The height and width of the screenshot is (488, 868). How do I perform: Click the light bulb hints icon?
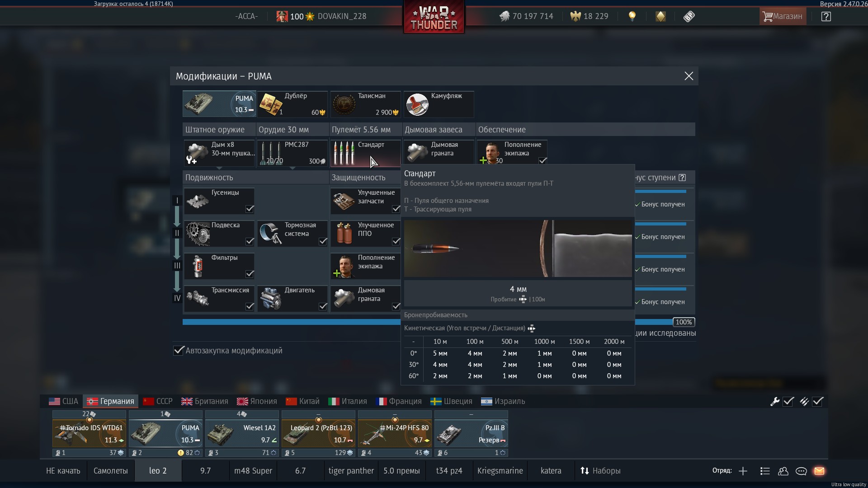point(632,16)
